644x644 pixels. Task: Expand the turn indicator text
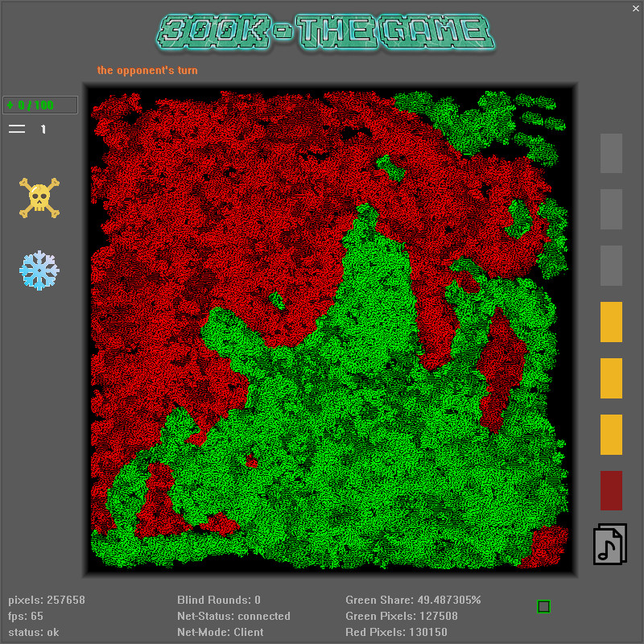[147, 70]
